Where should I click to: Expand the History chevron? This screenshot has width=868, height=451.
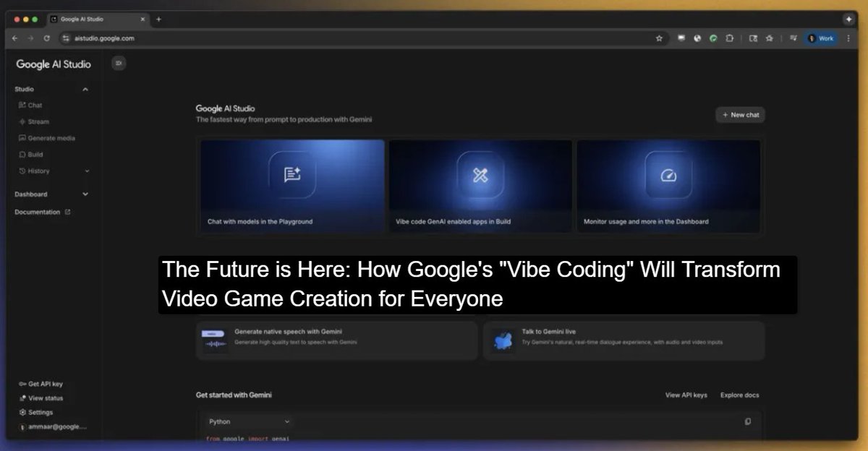click(x=87, y=171)
